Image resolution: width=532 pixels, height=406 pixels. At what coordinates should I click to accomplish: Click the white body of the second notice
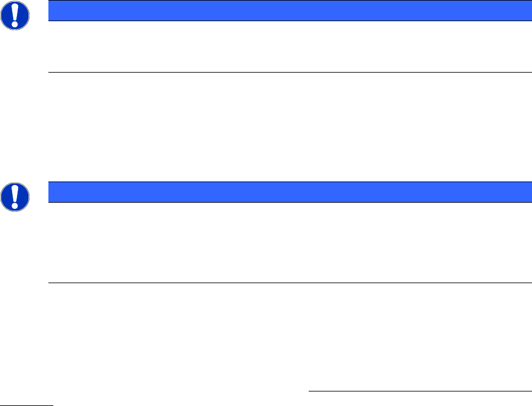(286, 242)
